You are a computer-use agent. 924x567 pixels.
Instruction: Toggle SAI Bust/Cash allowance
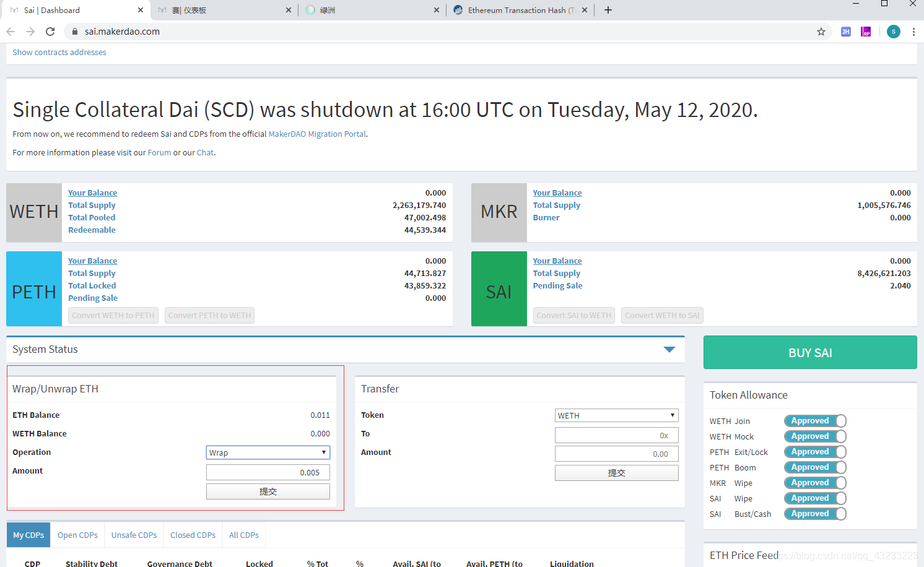pyautogui.click(x=815, y=514)
